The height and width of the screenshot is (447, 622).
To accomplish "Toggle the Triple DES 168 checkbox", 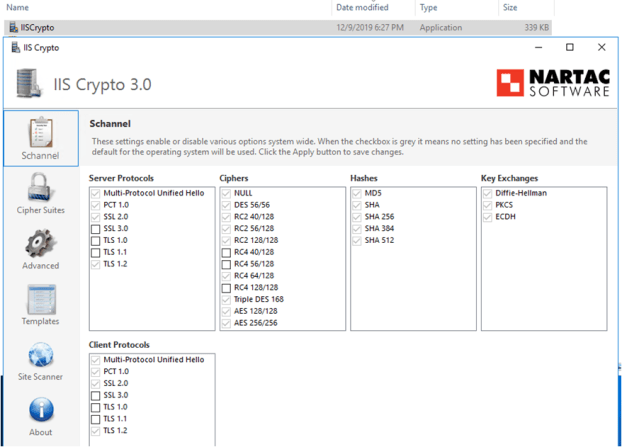I will coord(226,300).
